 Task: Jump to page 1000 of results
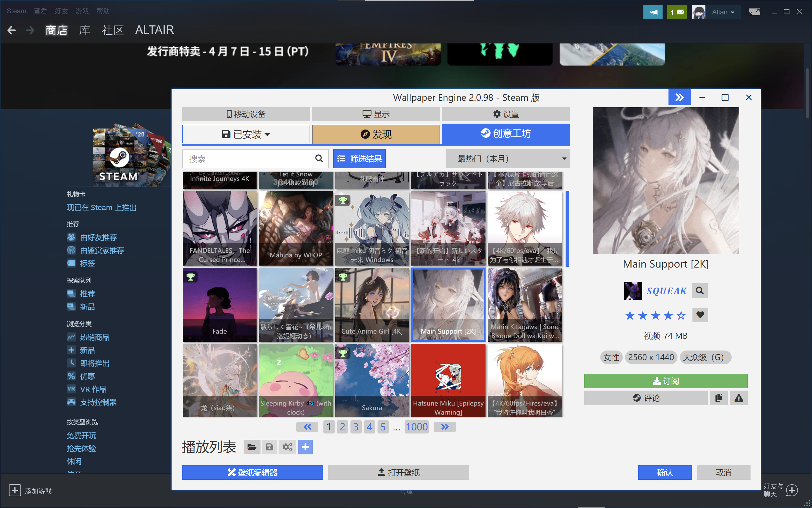(417, 427)
